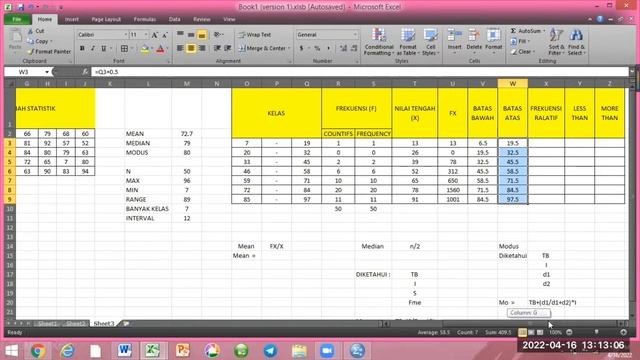Apply Accounting dollar format

[x=302, y=49]
